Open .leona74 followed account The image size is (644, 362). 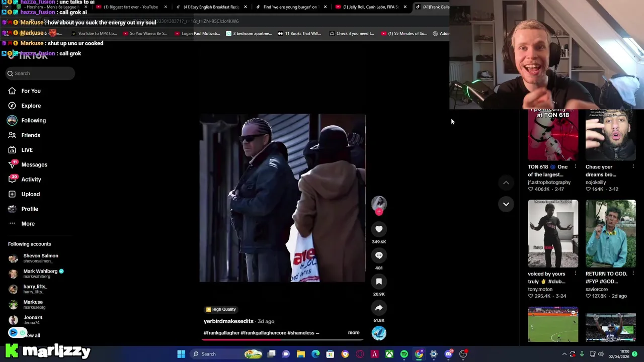(x=26, y=320)
